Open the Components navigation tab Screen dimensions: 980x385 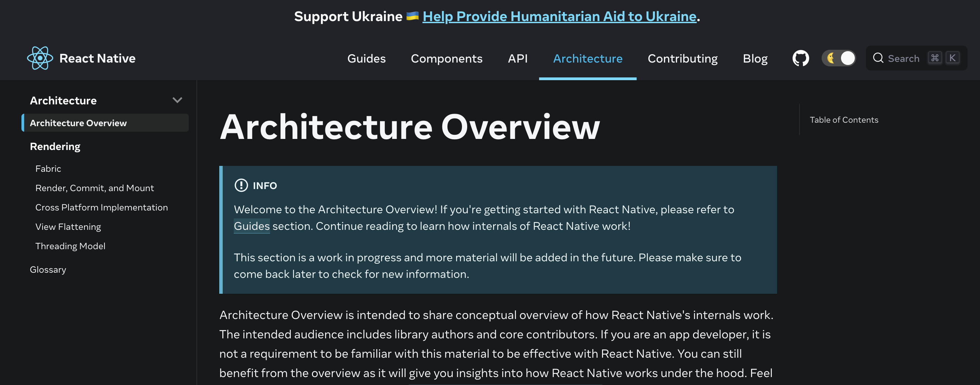click(446, 58)
